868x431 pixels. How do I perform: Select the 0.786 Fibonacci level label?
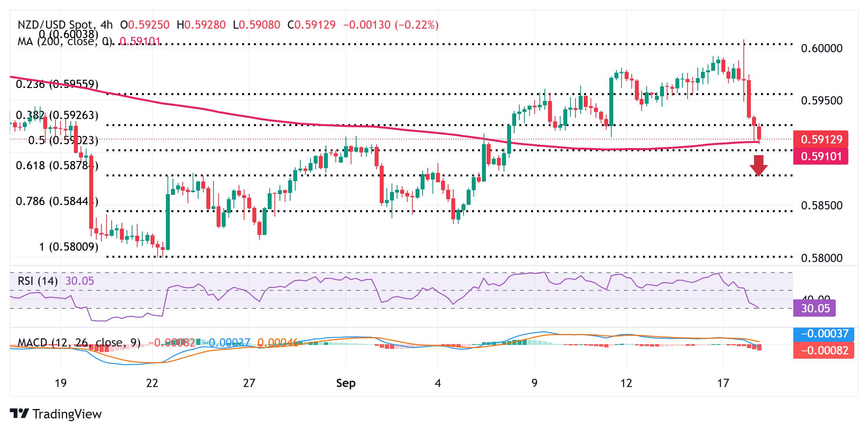pyautogui.click(x=57, y=201)
